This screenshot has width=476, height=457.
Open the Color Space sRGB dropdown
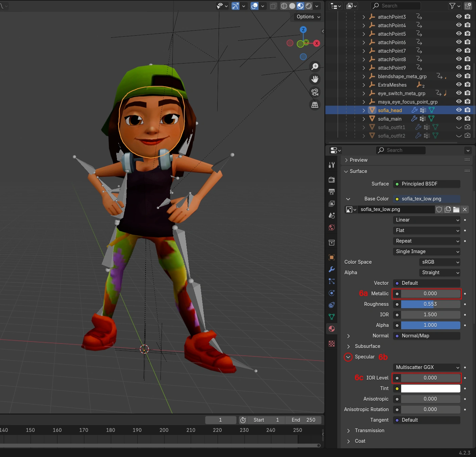440,262
